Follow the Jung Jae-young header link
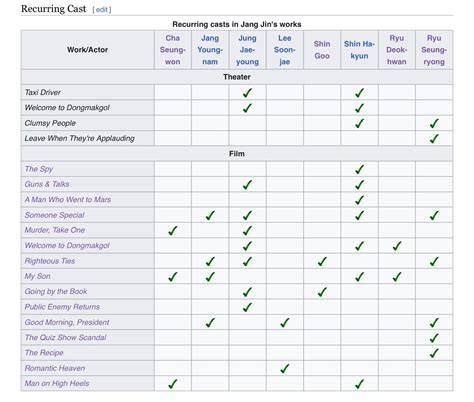Screen dimensions: 474x402 (247, 50)
